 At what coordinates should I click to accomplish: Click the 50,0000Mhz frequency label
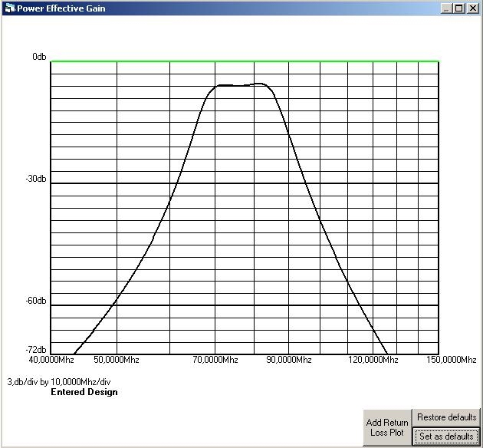(117, 360)
